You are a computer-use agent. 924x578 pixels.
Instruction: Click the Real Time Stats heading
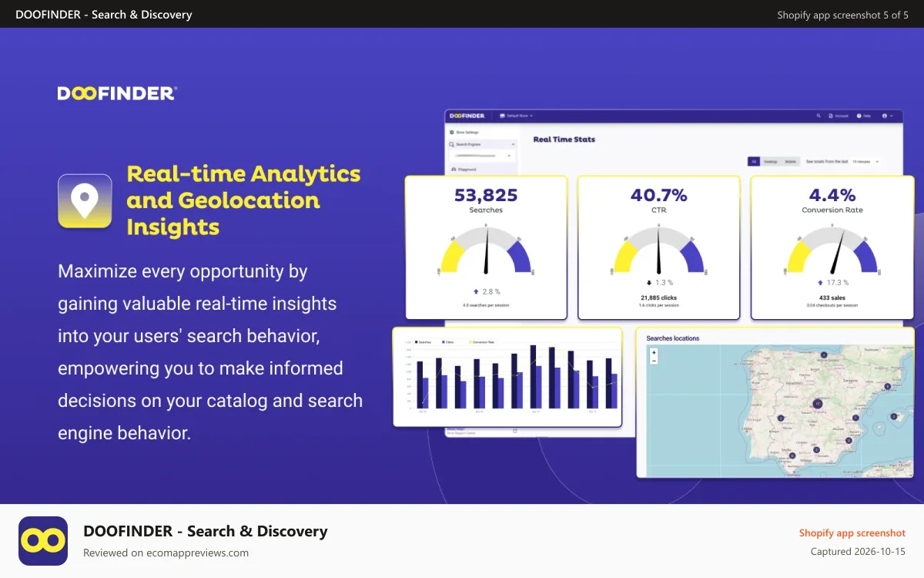pos(564,139)
